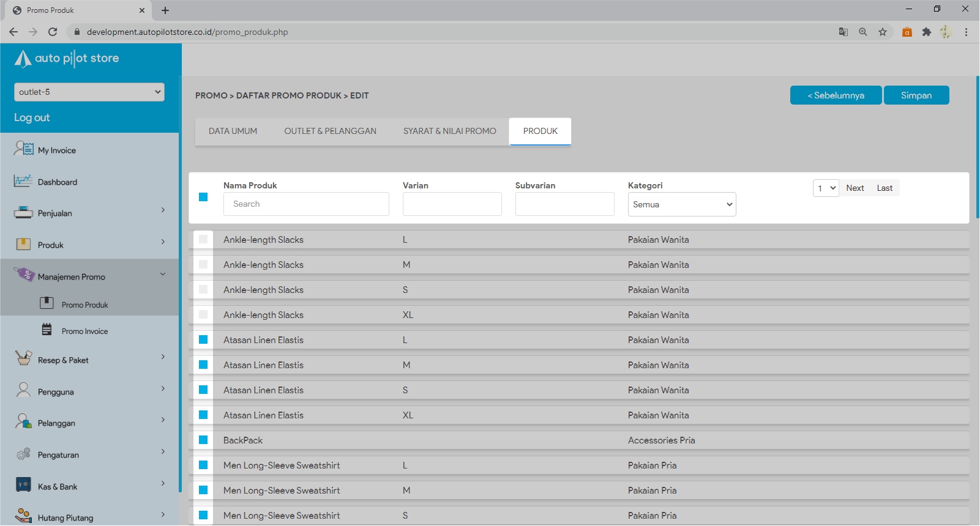Viewport: 980px width, 526px height.
Task: Switch to the DATA UMUM tab
Action: coord(233,131)
